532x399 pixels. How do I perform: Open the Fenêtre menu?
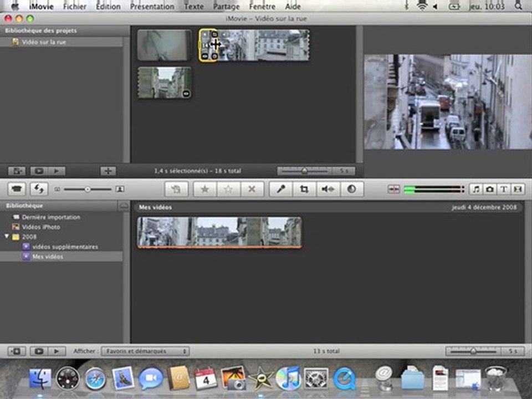262,7
